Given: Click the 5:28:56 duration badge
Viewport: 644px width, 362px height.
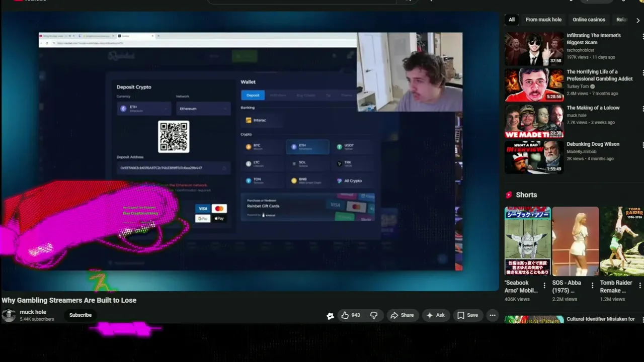Looking at the screenshot, I should (554, 97).
